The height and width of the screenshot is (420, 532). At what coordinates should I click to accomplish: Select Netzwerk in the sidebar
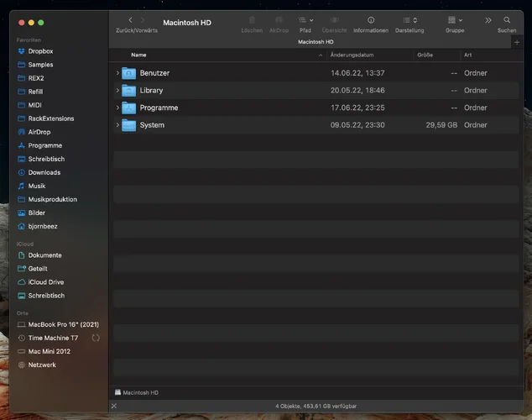click(x=42, y=365)
